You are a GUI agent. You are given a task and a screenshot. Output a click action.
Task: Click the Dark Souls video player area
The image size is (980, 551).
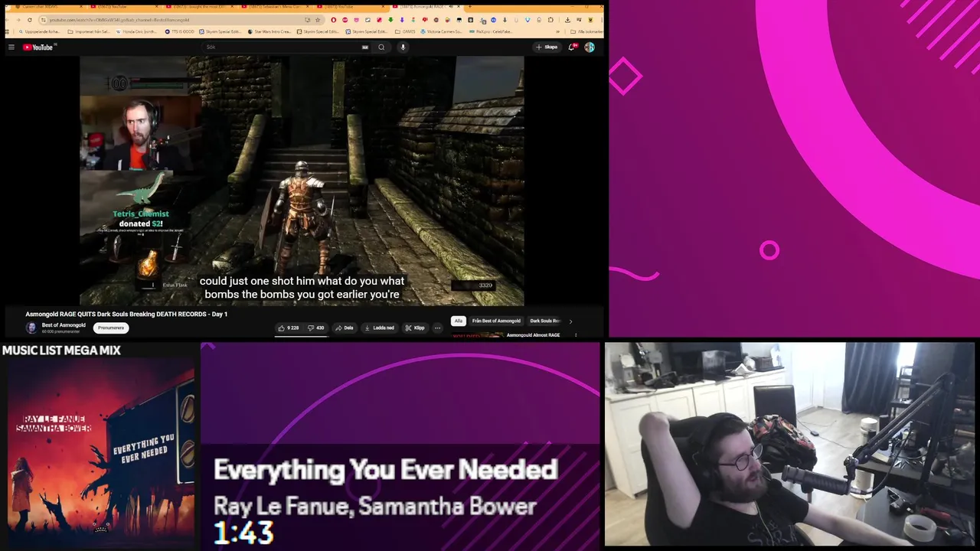click(302, 181)
